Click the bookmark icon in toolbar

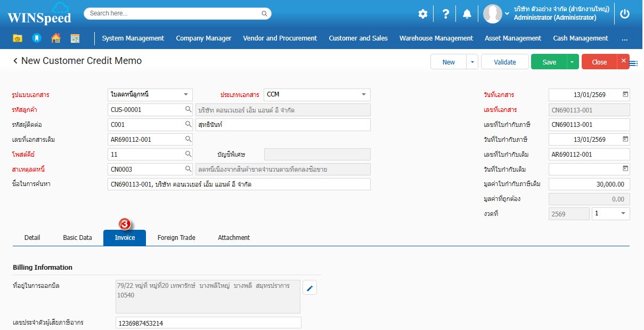click(x=36, y=38)
